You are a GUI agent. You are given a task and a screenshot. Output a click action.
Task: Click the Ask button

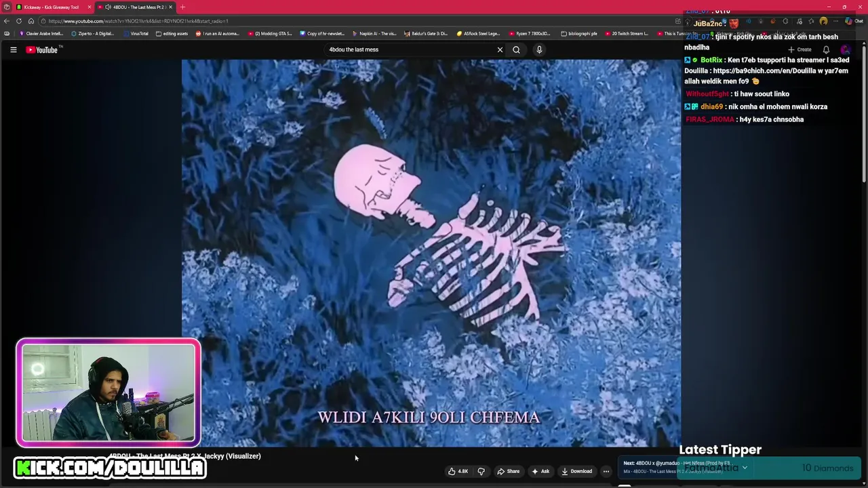(541, 471)
